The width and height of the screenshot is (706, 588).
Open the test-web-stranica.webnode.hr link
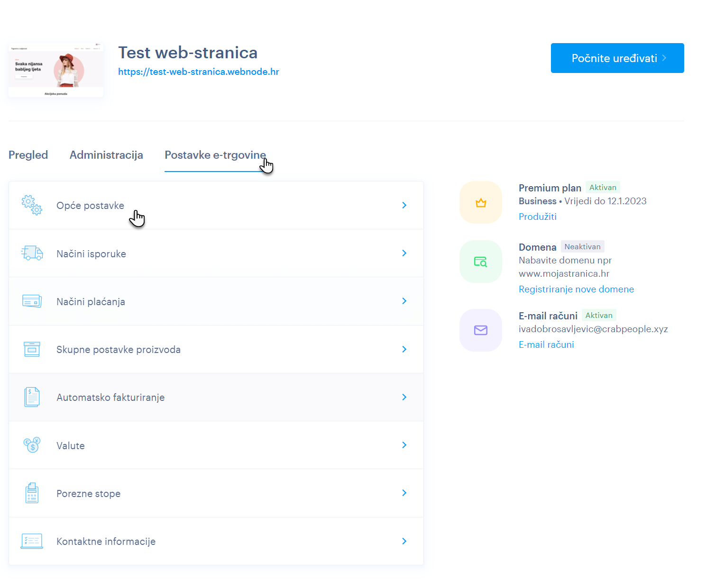pos(199,72)
